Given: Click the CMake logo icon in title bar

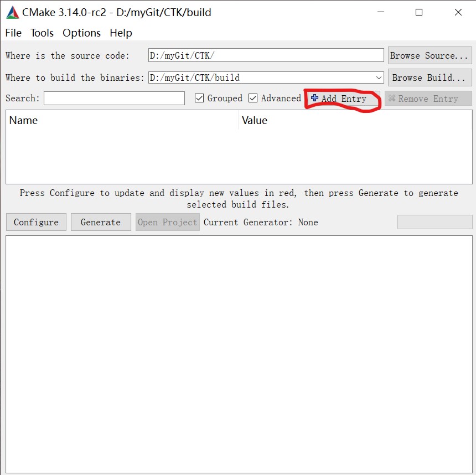Looking at the screenshot, I should pyautogui.click(x=12, y=12).
